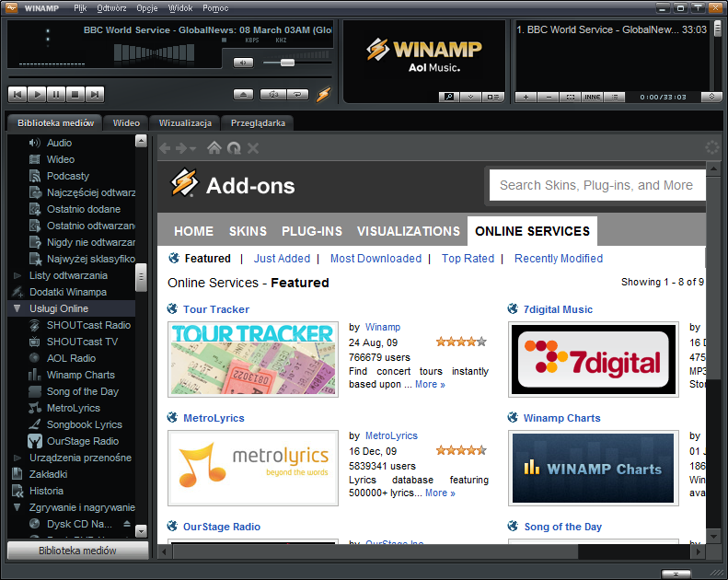Click the Search Skins, Plug-ins field
The image size is (728, 580).
597,185
